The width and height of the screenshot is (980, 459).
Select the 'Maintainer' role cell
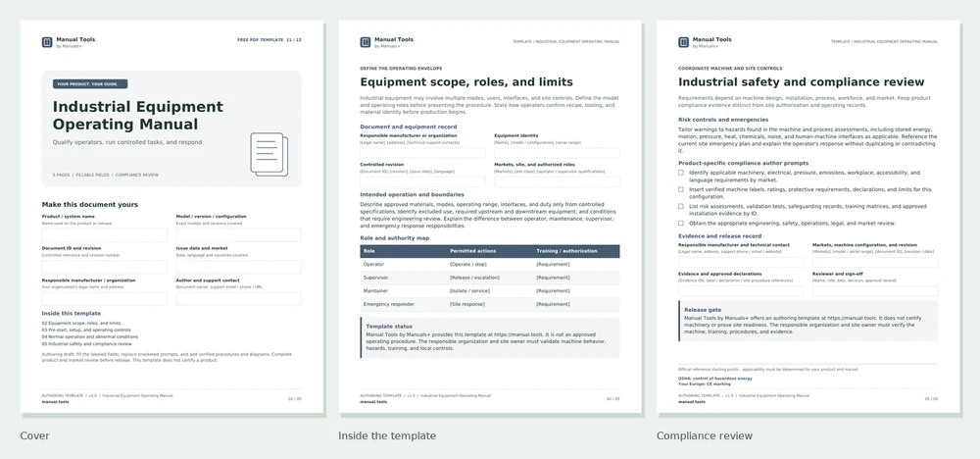click(375, 290)
